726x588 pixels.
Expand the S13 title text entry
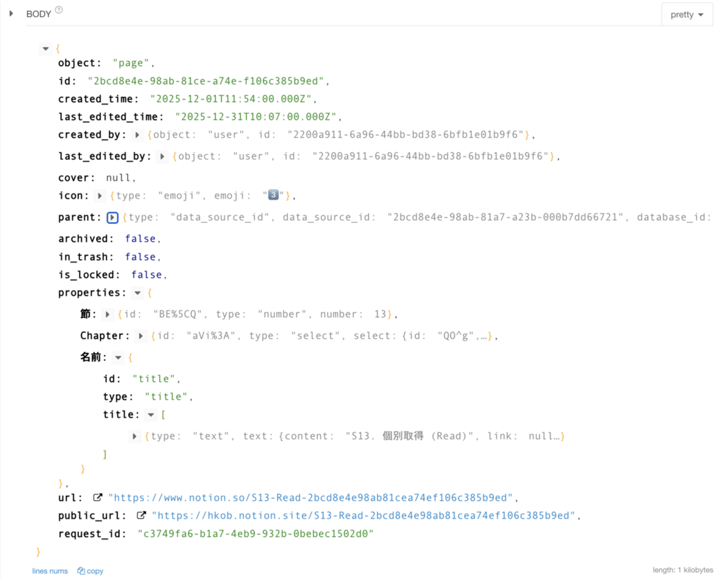click(135, 436)
